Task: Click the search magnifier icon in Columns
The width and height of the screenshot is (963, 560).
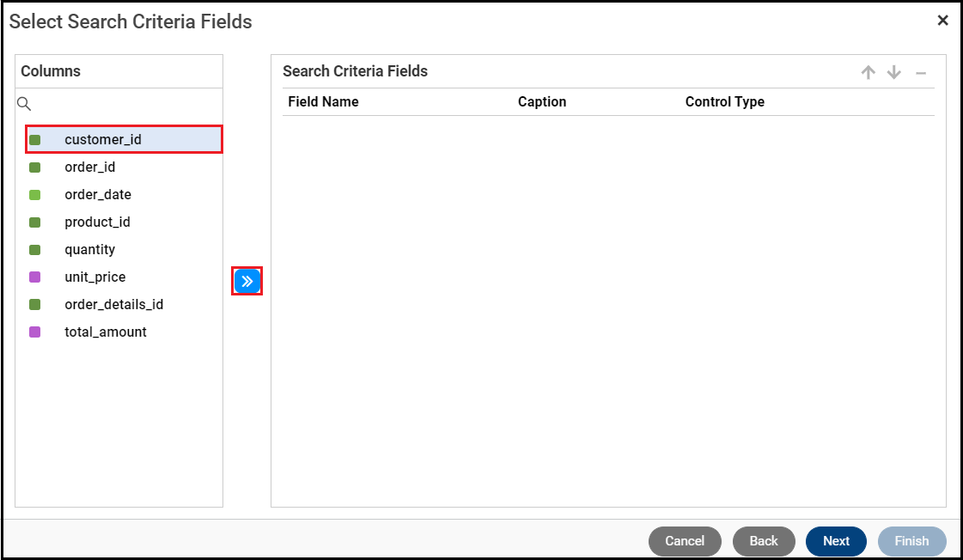Action: pyautogui.click(x=24, y=104)
